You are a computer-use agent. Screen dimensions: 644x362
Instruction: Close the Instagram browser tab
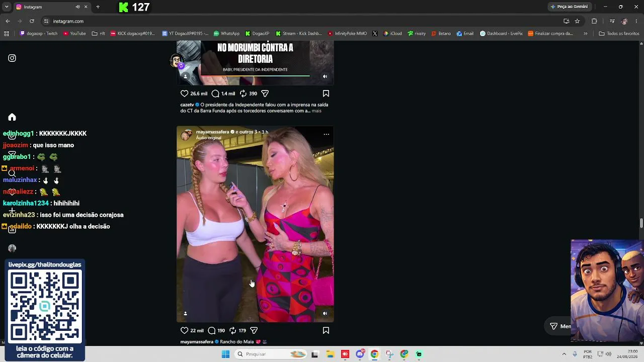point(86,7)
